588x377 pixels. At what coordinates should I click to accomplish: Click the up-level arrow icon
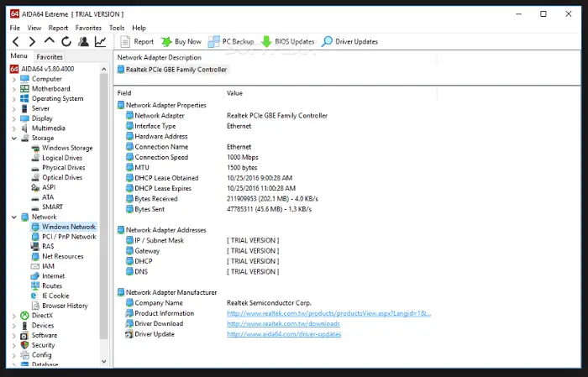(49, 41)
